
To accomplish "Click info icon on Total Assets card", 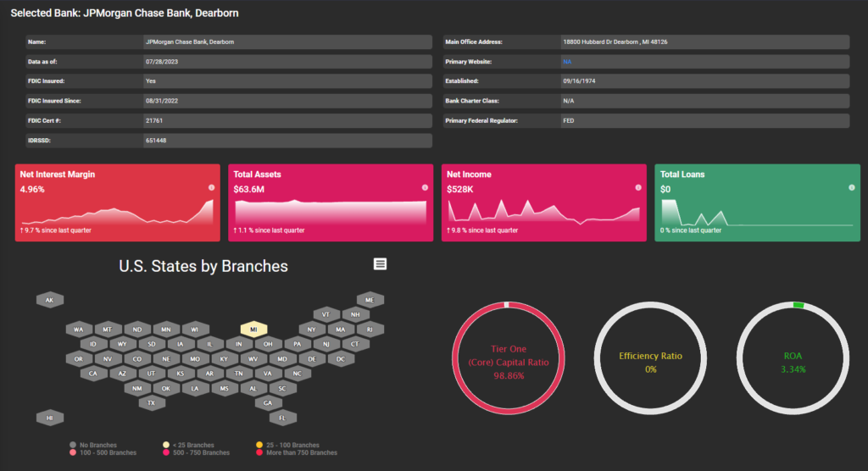I will pyautogui.click(x=425, y=187).
